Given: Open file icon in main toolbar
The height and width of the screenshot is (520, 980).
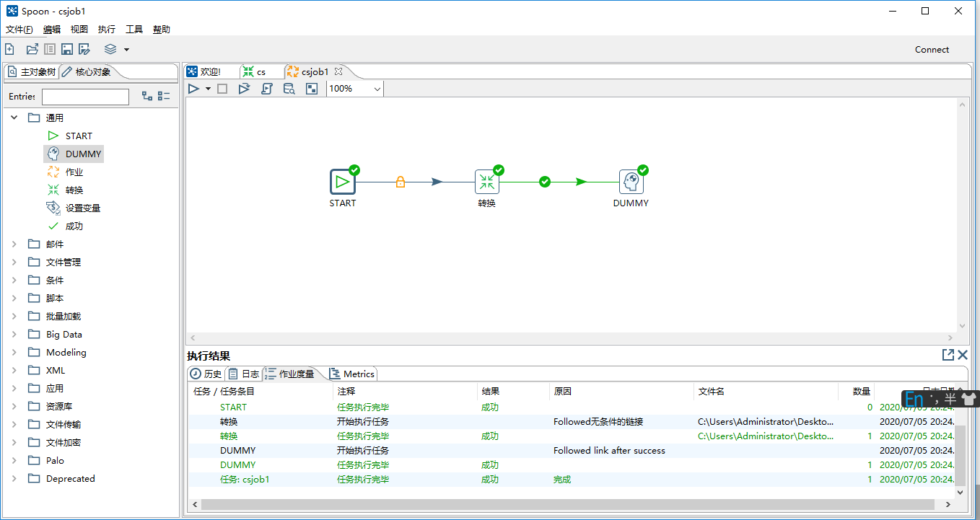Looking at the screenshot, I should pos(32,49).
